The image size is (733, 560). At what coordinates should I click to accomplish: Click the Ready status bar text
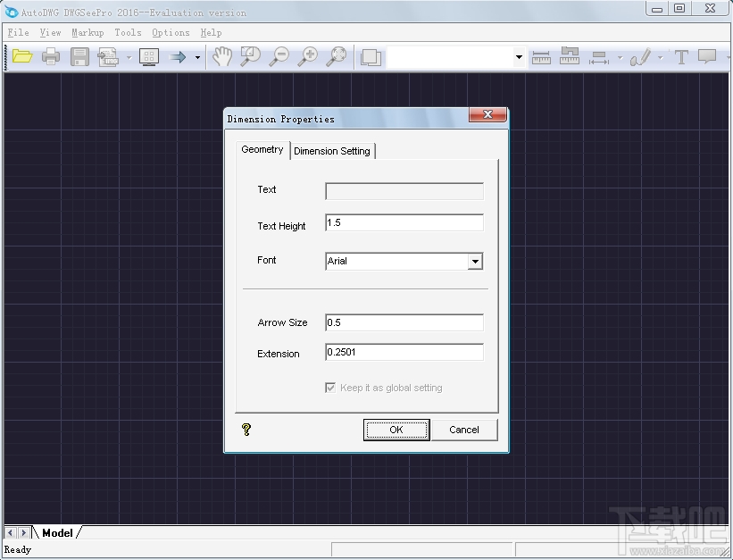[18, 549]
